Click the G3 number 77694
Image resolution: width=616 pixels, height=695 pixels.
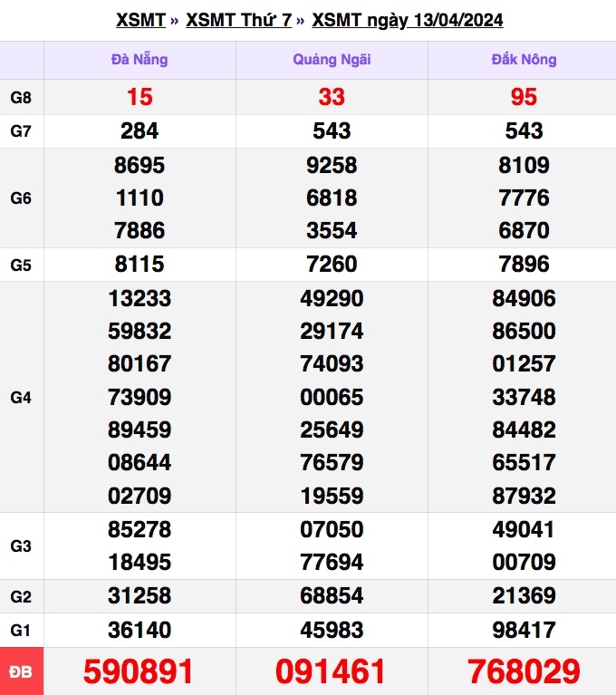click(x=332, y=563)
